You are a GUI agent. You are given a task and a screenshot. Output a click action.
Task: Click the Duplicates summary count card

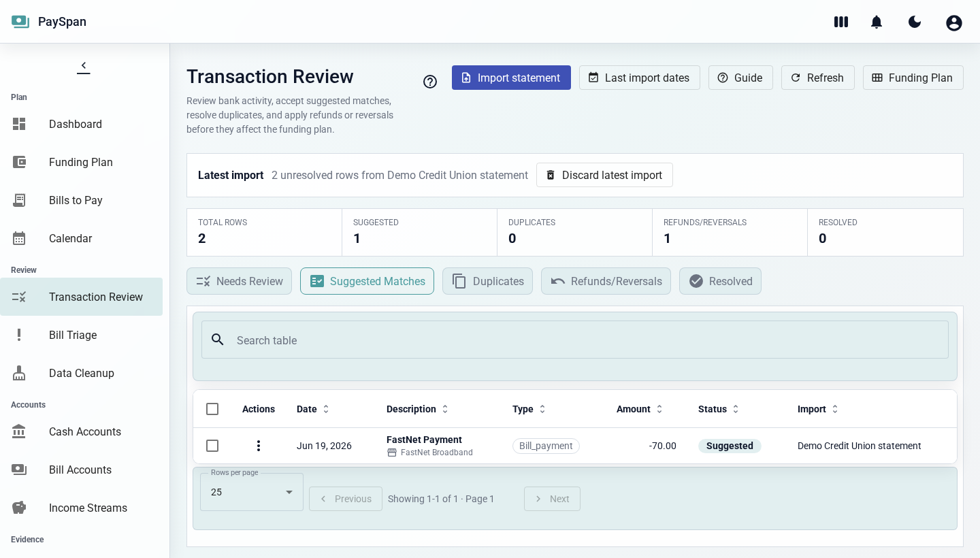[575, 232]
